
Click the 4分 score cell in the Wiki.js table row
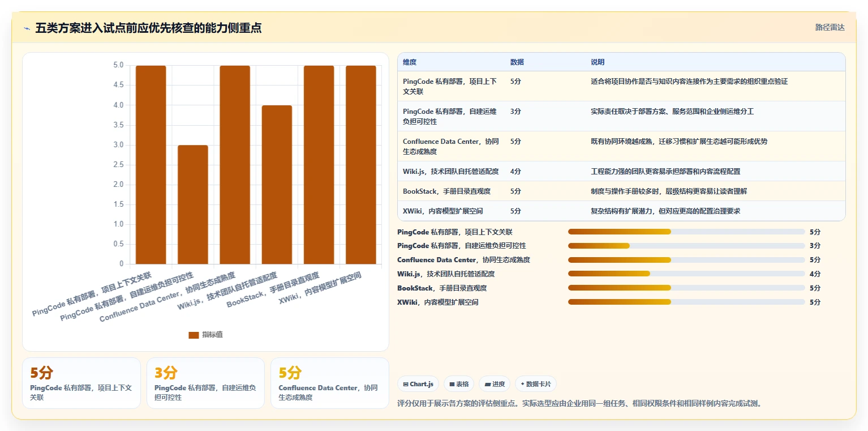pyautogui.click(x=515, y=171)
